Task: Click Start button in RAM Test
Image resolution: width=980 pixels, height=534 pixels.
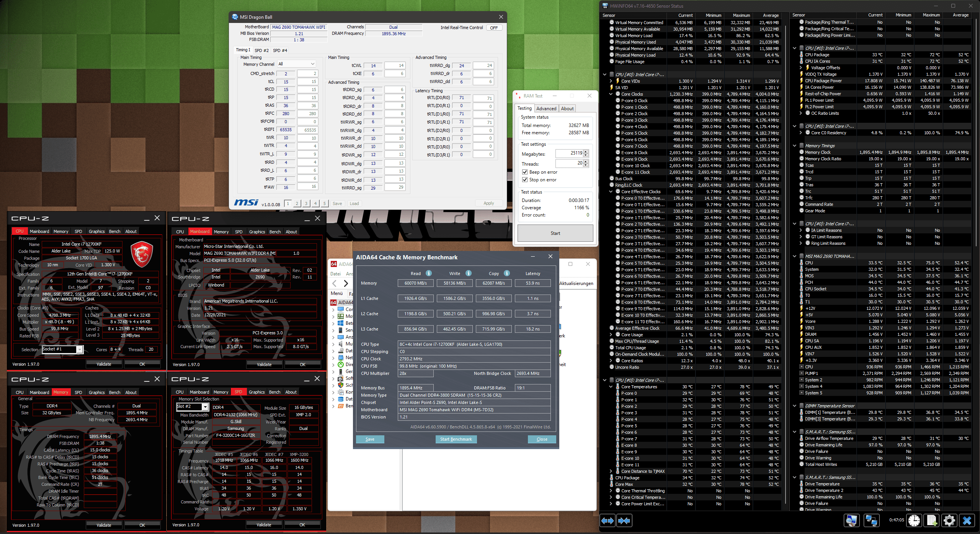Action: tap(555, 233)
